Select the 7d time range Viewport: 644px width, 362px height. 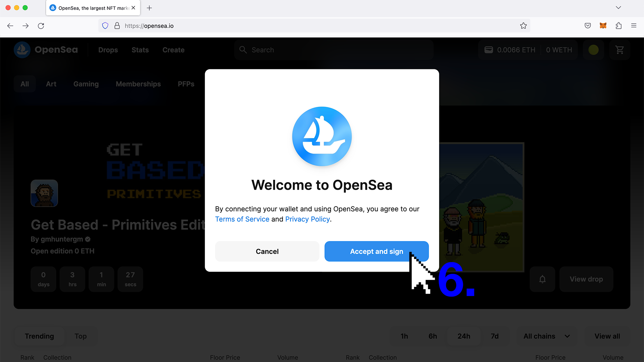pyautogui.click(x=495, y=336)
